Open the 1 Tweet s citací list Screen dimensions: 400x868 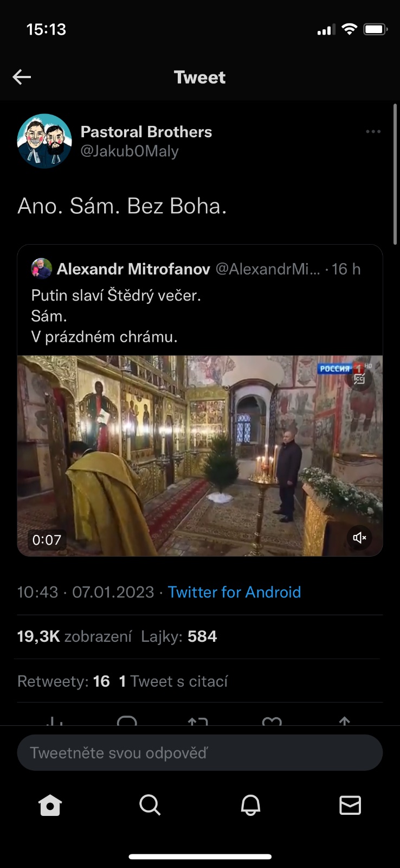(x=173, y=681)
